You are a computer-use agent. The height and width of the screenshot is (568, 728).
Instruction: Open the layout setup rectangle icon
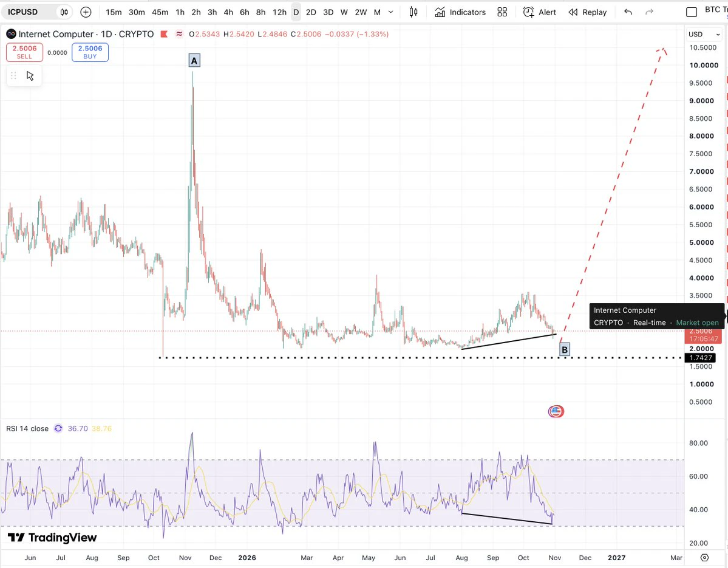click(x=692, y=12)
